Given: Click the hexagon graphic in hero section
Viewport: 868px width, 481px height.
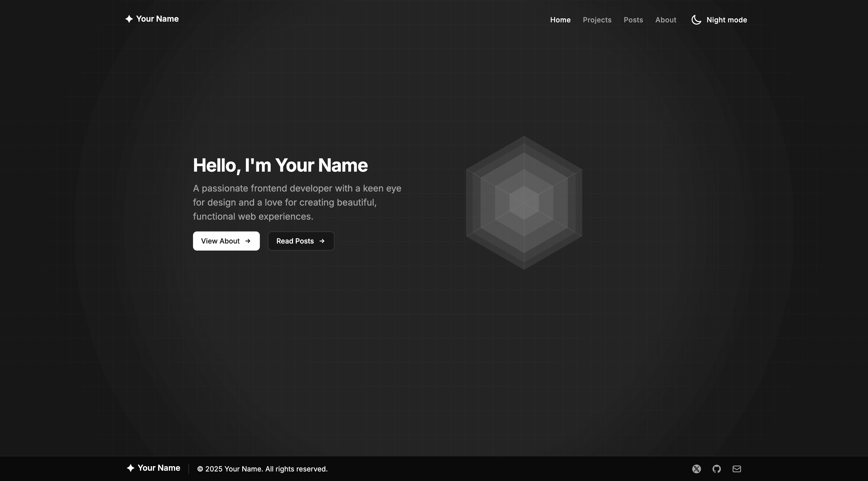Looking at the screenshot, I should coord(524,203).
